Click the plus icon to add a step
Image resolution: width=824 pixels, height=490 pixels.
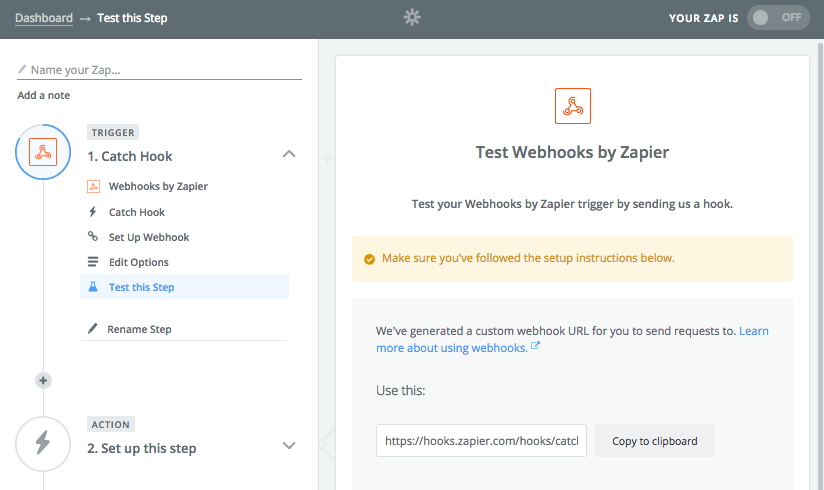[x=43, y=380]
